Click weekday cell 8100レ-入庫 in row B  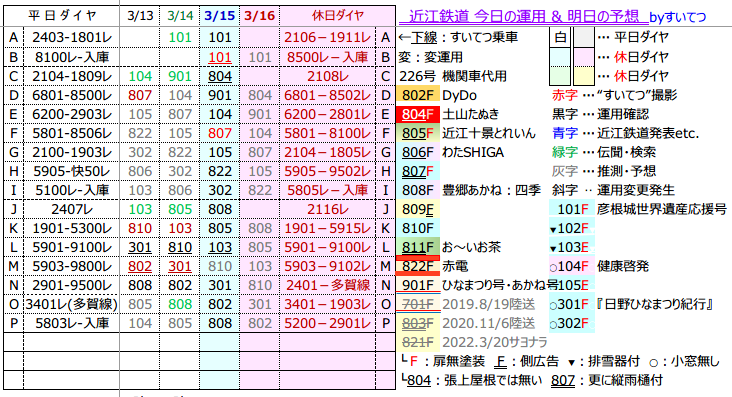72,57
